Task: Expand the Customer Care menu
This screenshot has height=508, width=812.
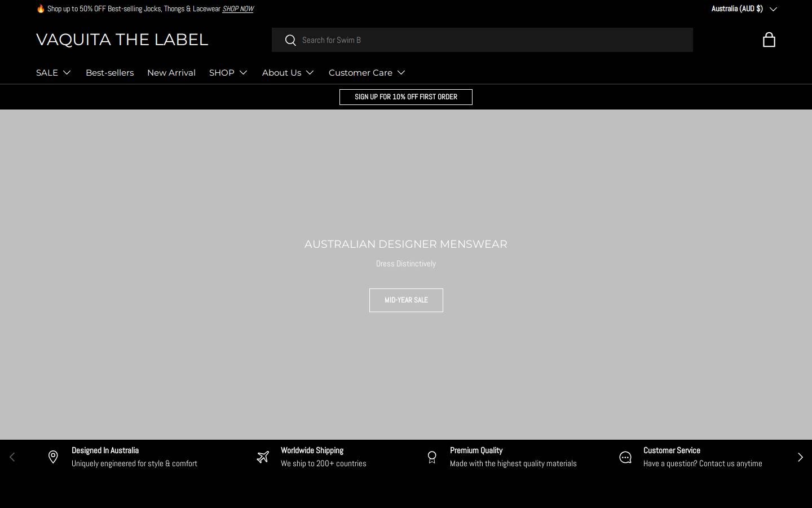Action: coord(367,73)
